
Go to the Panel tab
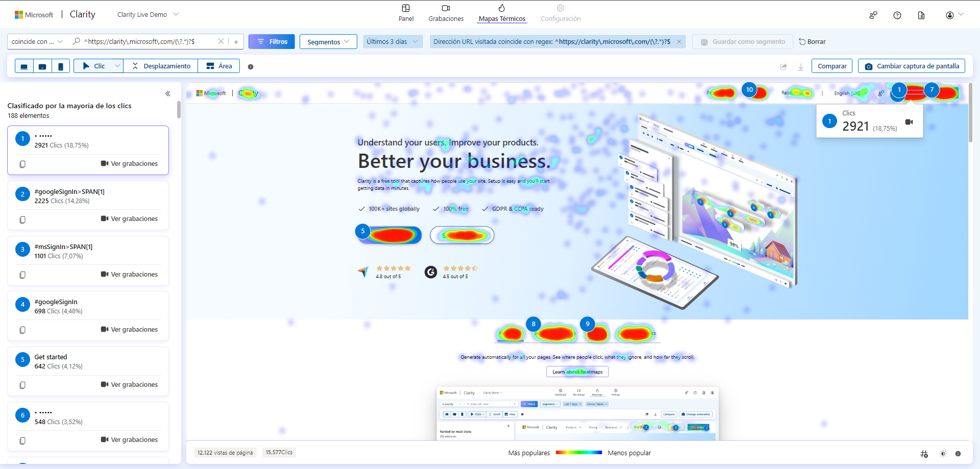[406, 13]
